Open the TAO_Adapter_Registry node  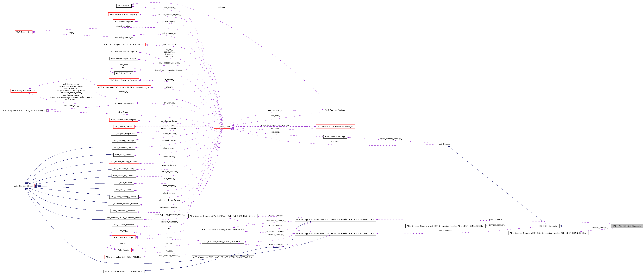(335, 110)
